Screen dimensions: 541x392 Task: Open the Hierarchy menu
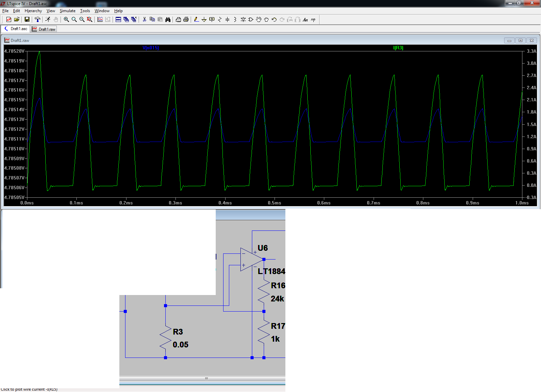tap(33, 11)
